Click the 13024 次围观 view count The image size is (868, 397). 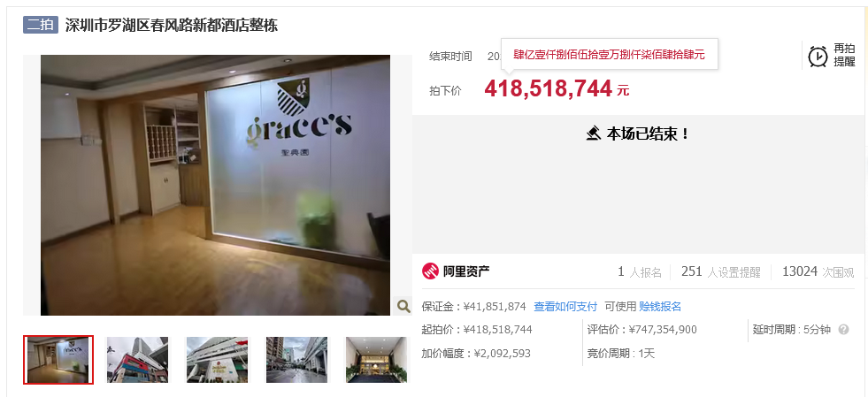818,271
